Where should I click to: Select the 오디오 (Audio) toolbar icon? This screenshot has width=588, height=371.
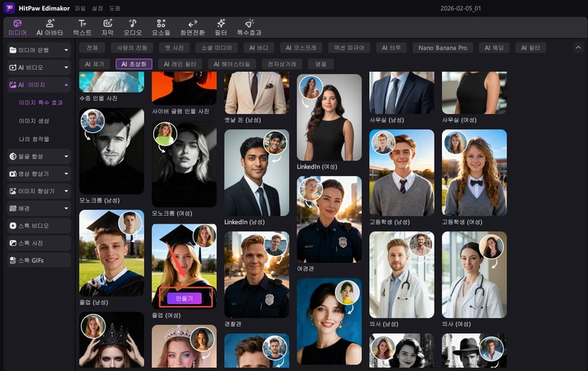coord(133,27)
